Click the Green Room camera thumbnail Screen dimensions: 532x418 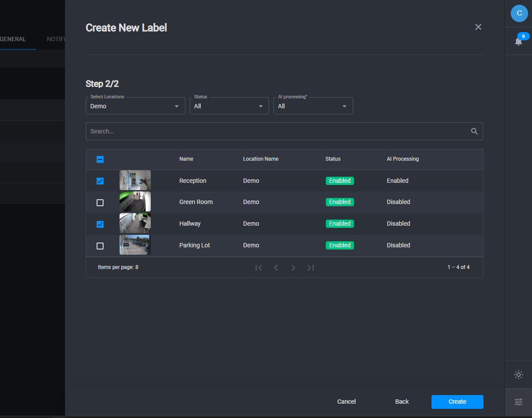[x=135, y=202]
